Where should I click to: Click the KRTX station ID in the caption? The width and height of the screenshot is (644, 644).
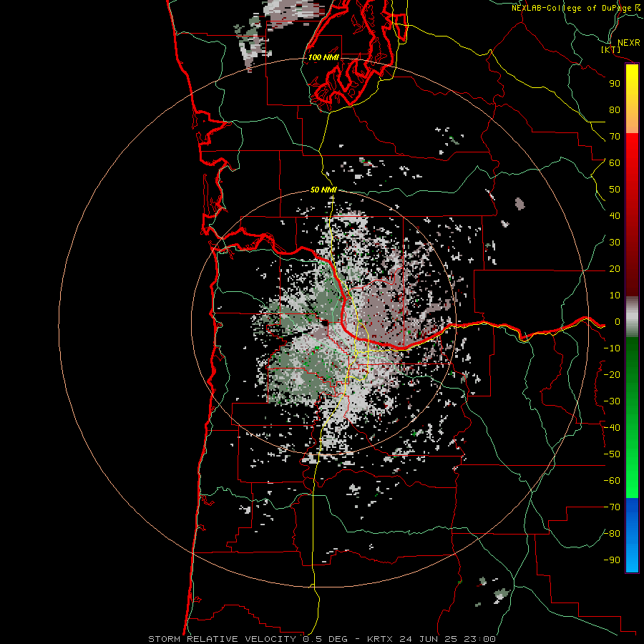coord(380,639)
